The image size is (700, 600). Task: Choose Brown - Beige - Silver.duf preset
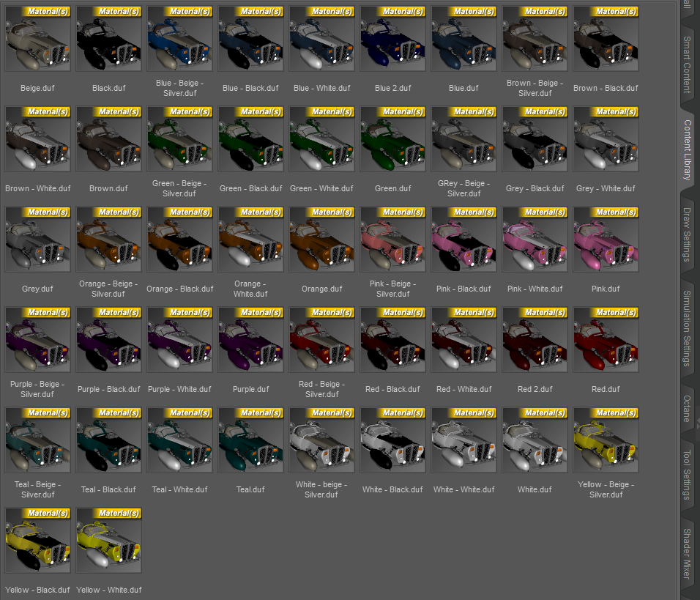click(535, 38)
